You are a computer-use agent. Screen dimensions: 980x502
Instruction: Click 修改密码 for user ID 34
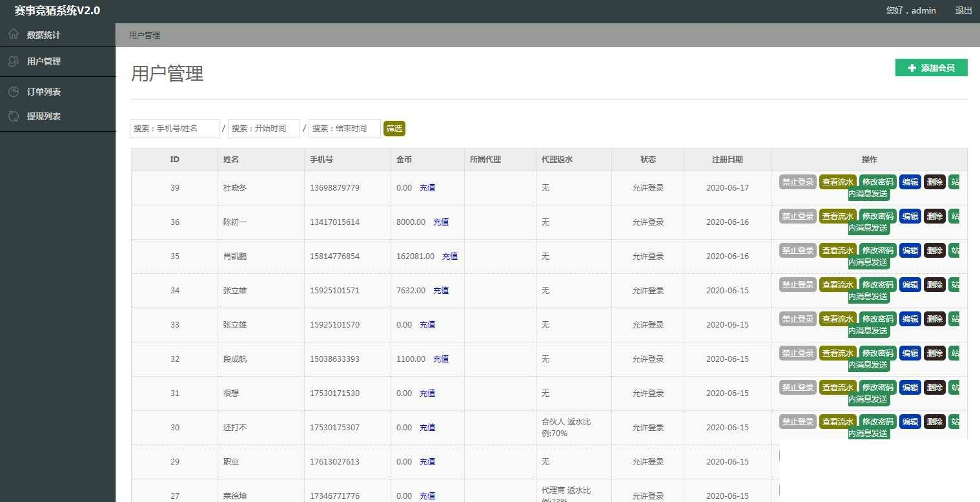877,285
